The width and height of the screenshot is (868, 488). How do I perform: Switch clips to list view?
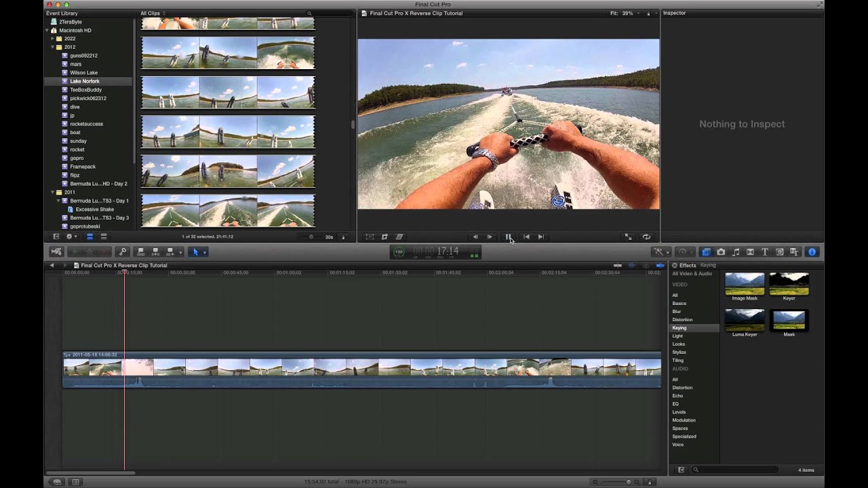coord(104,237)
